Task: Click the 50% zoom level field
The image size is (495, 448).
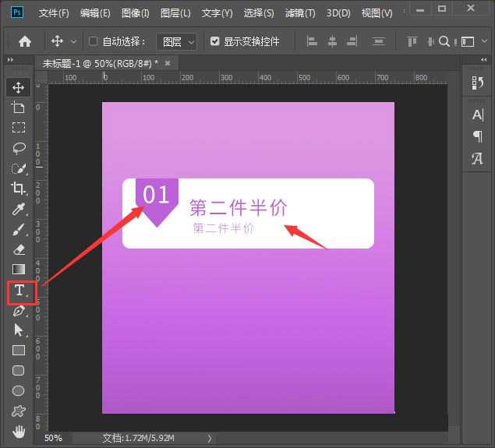Action: tap(53, 439)
